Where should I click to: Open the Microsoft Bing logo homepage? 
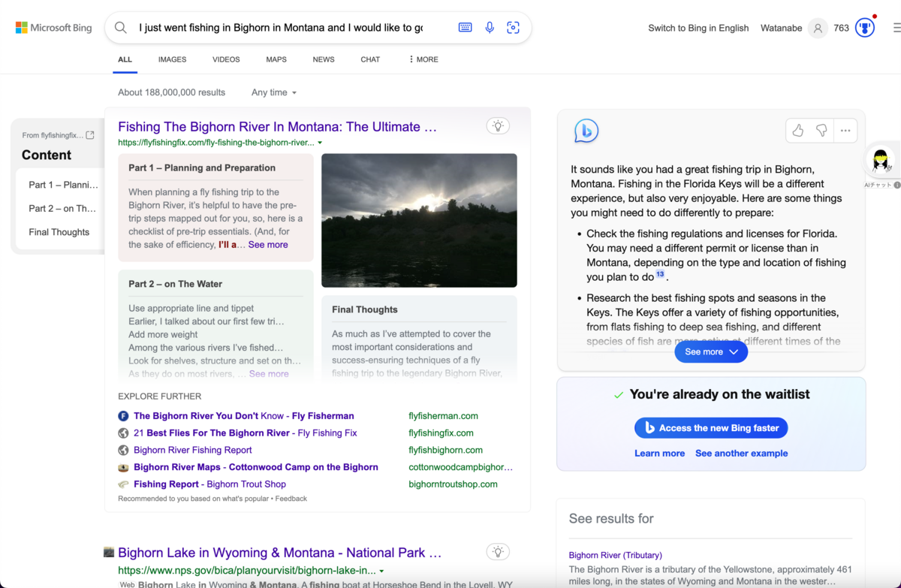pyautogui.click(x=53, y=28)
